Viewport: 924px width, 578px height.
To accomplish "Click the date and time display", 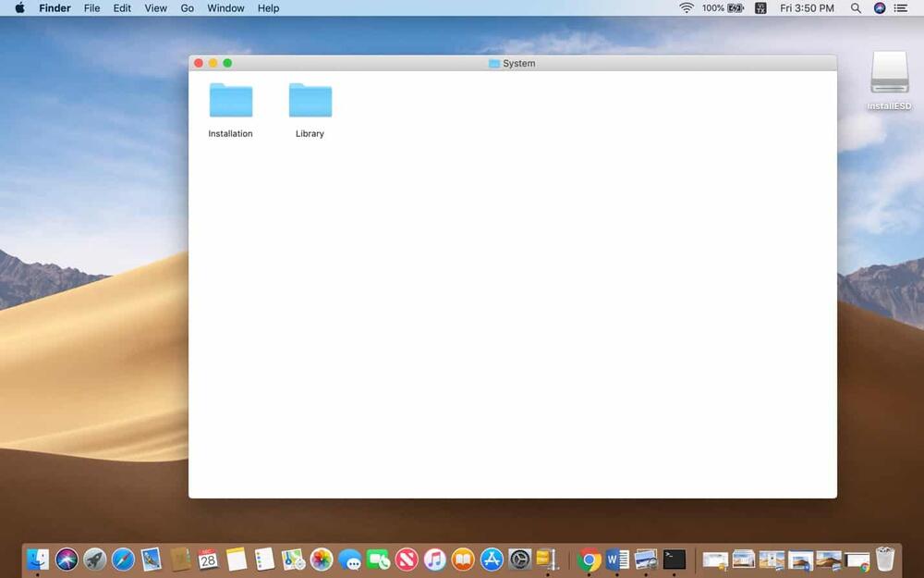I will click(x=807, y=8).
